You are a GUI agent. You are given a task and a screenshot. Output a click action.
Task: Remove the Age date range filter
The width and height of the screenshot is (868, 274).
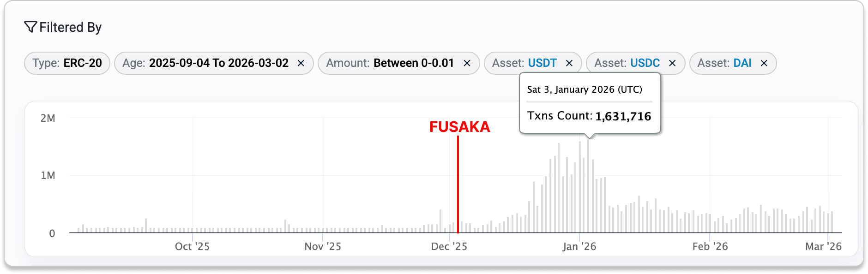[x=301, y=63]
